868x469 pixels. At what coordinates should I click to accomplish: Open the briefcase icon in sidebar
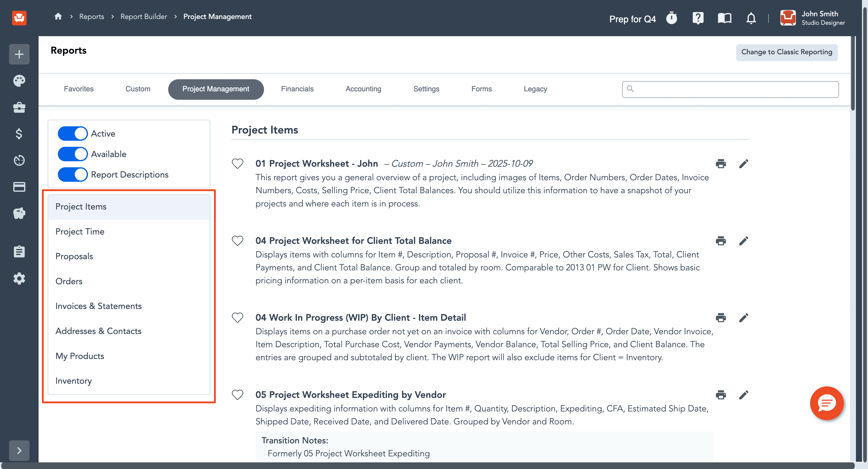point(19,108)
